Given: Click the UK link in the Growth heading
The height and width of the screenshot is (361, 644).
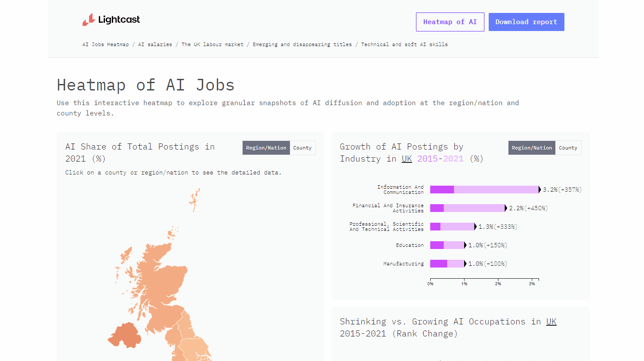Looking at the screenshot, I should click(x=407, y=159).
